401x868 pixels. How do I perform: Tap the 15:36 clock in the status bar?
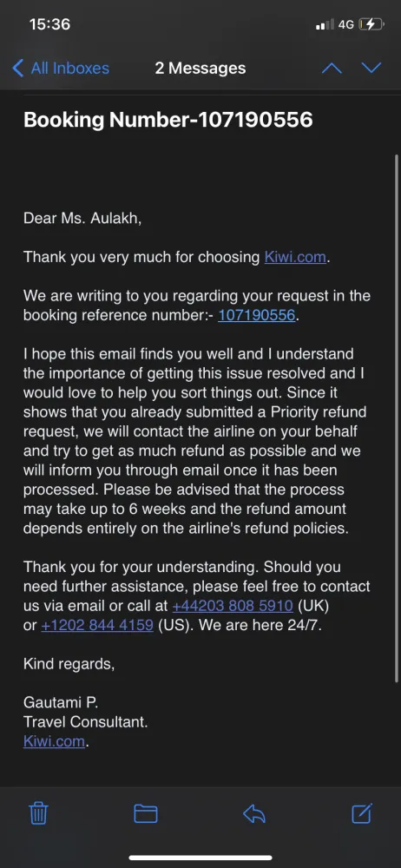[x=49, y=24]
